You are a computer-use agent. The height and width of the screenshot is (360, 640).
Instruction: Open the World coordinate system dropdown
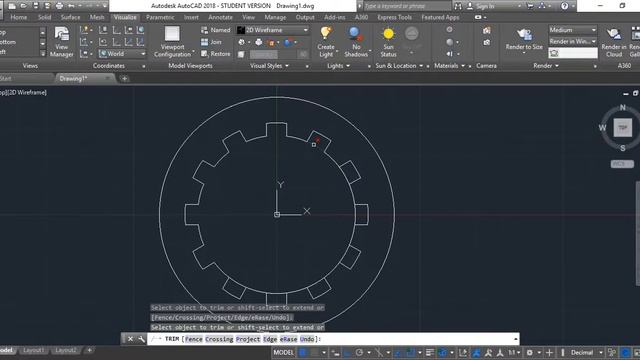click(122, 53)
